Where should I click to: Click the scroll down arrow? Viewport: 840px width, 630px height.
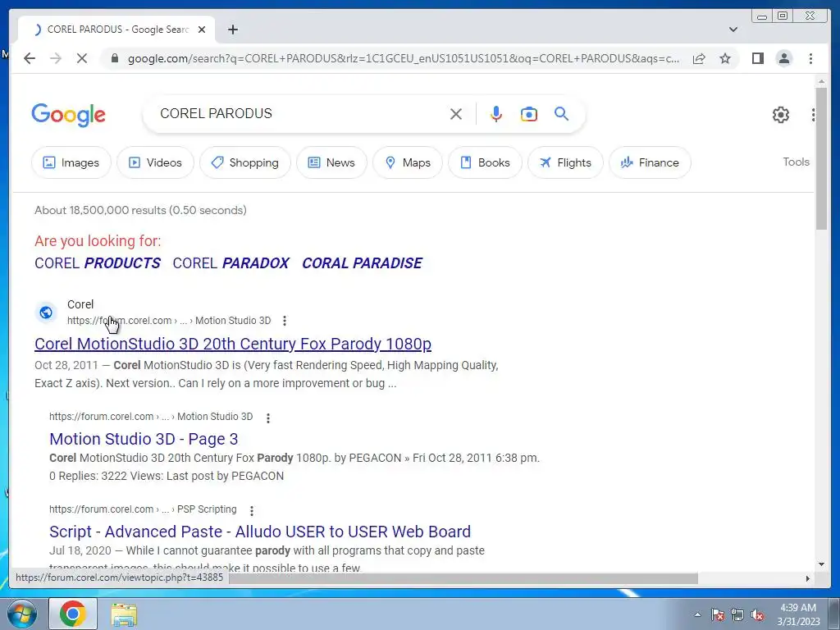821,564
